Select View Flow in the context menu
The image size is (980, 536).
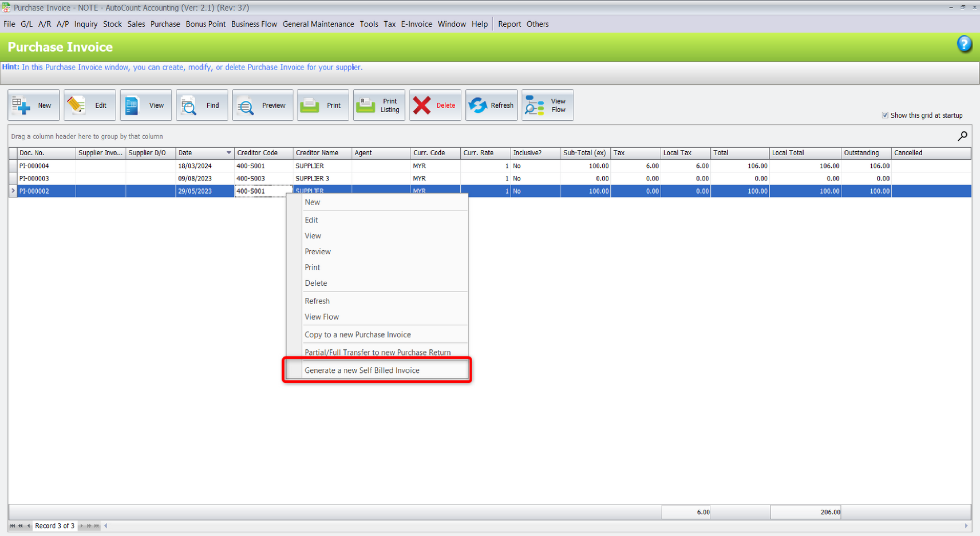(x=377, y=317)
